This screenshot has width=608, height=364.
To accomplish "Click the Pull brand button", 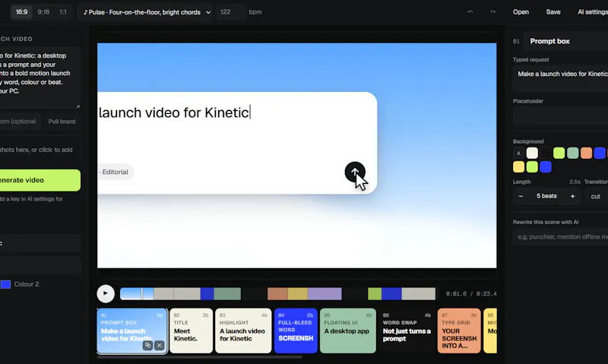I will pos(62,122).
